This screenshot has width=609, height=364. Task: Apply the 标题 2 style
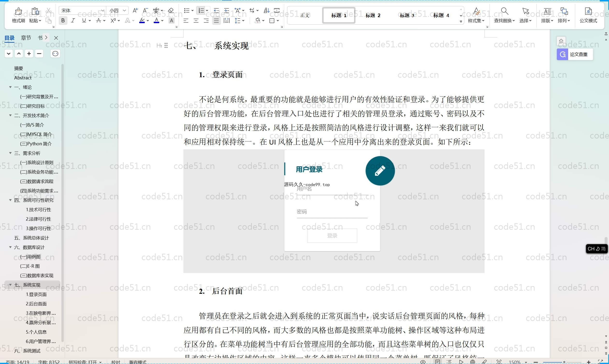[x=373, y=15]
